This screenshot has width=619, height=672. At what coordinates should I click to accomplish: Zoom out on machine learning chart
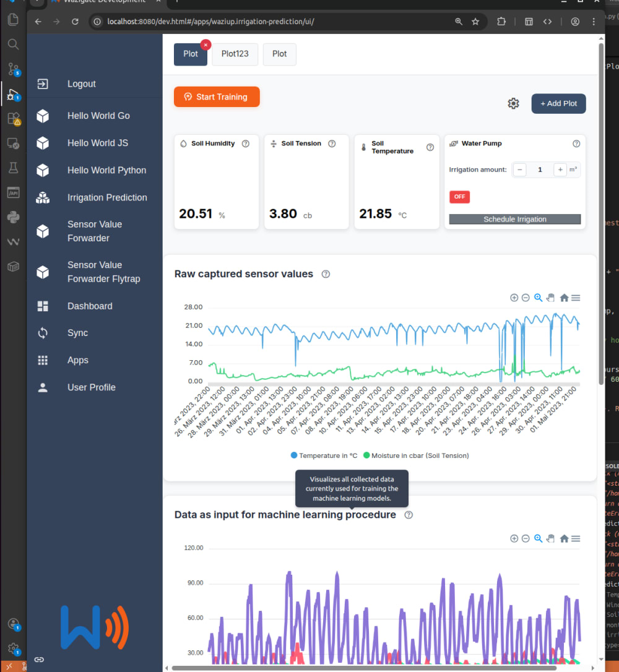[526, 539]
